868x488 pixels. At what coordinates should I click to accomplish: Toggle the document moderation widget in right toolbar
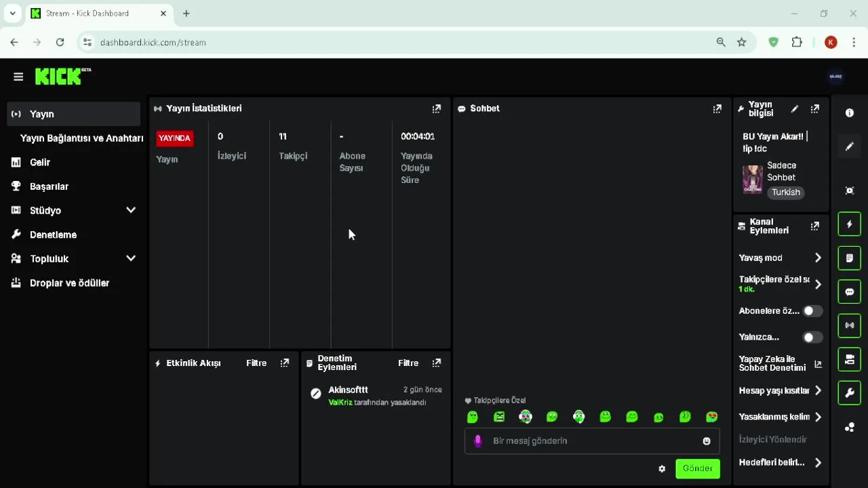pyautogui.click(x=850, y=258)
